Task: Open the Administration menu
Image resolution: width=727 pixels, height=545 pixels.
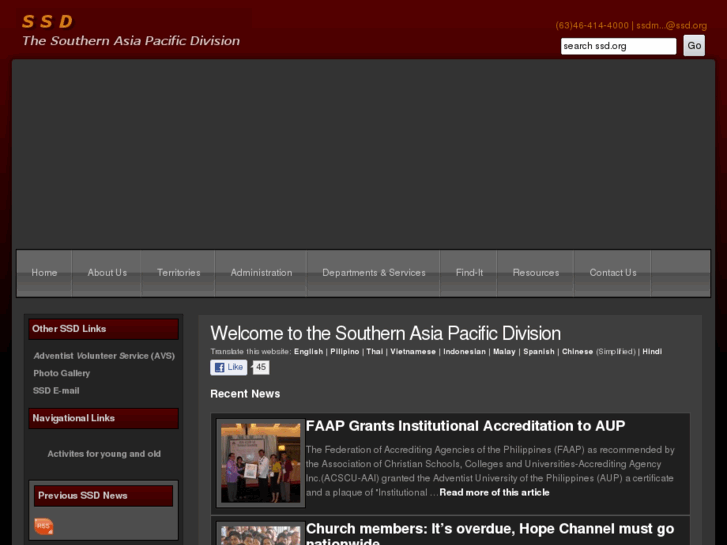Action: (x=261, y=273)
